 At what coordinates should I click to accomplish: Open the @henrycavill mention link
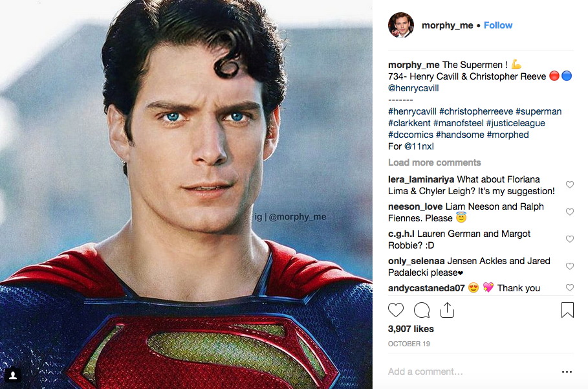click(413, 88)
